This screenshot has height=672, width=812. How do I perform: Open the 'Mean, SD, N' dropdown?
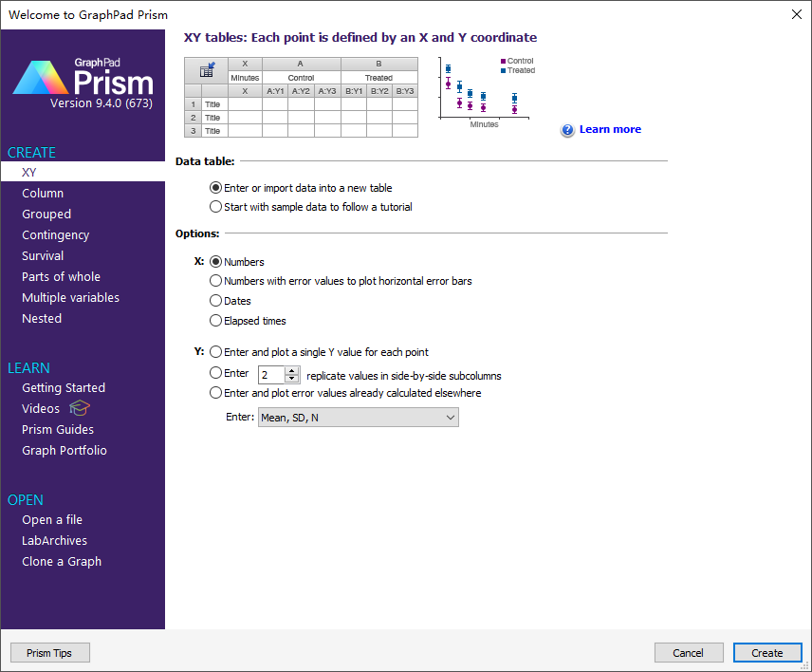tap(359, 418)
